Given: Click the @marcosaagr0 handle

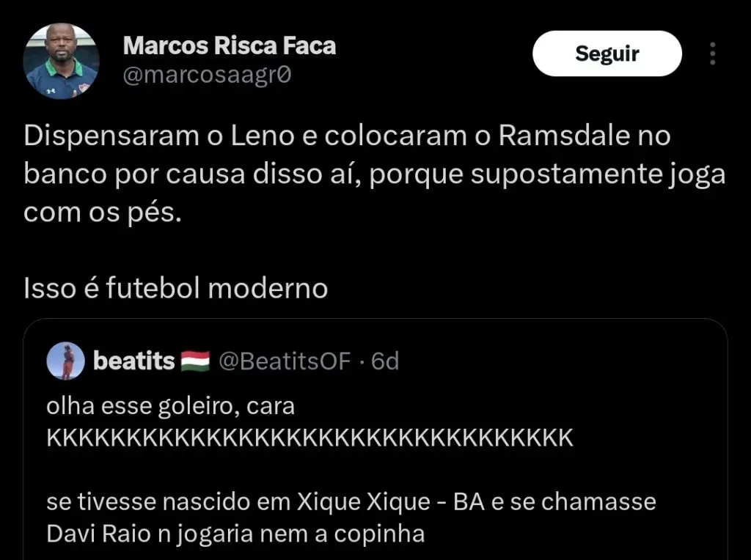Looking at the screenshot, I should 208,76.
